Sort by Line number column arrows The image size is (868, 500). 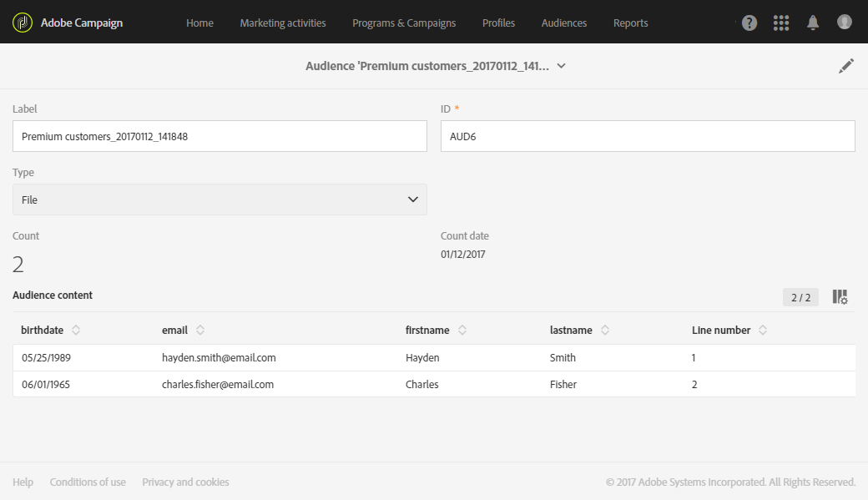pyautogui.click(x=763, y=331)
